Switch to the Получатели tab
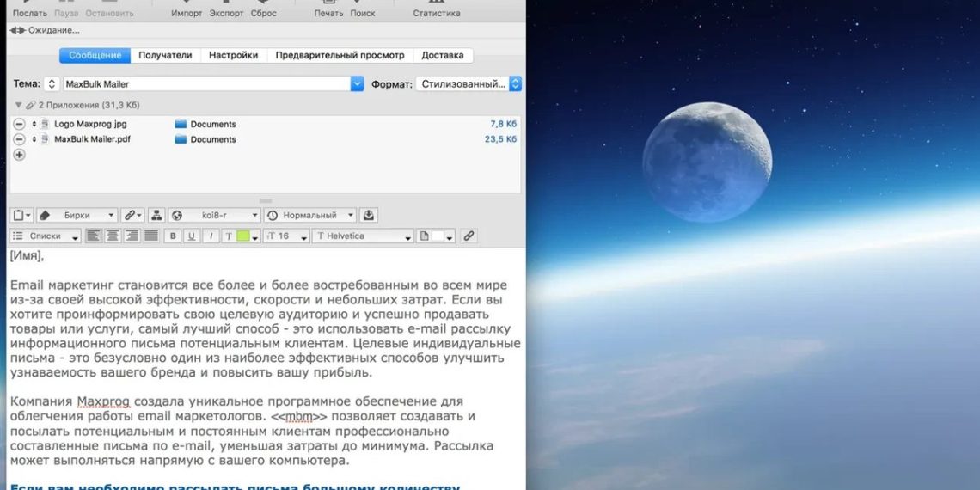Image resolution: width=980 pixels, height=490 pixels. pyautogui.click(x=165, y=55)
